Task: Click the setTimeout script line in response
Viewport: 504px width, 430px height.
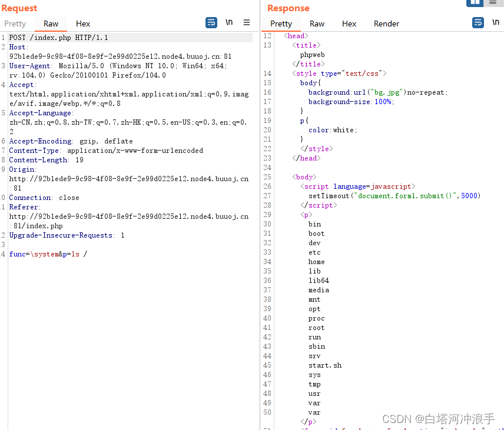Action: [394, 196]
